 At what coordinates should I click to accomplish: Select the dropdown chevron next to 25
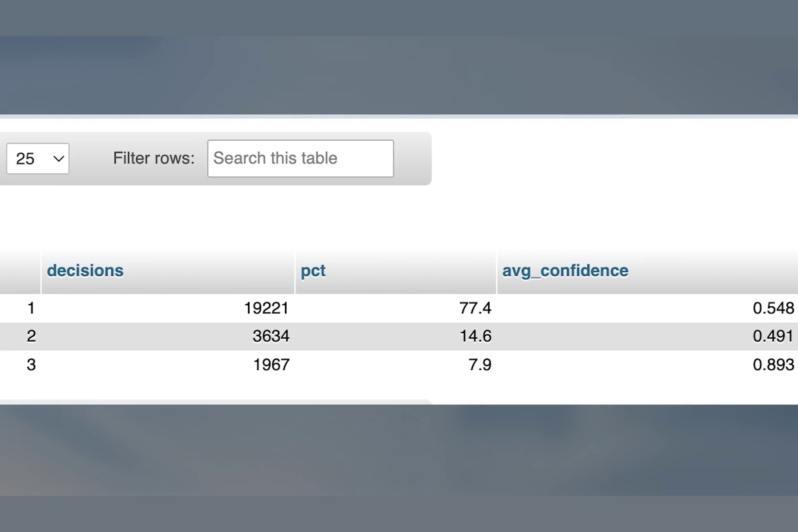tap(59, 158)
